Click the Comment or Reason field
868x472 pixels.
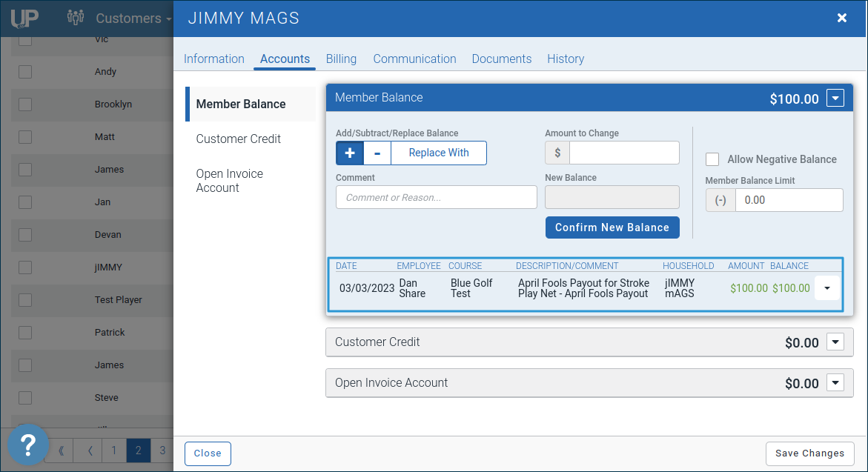tap(436, 198)
